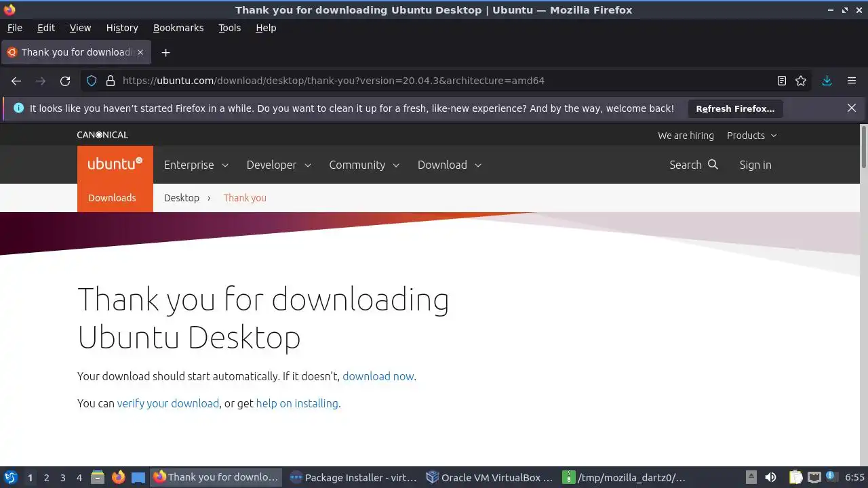This screenshot has height=488, width=868.
Task: Open the Bookmarks menu
Action: pos(178,28)
